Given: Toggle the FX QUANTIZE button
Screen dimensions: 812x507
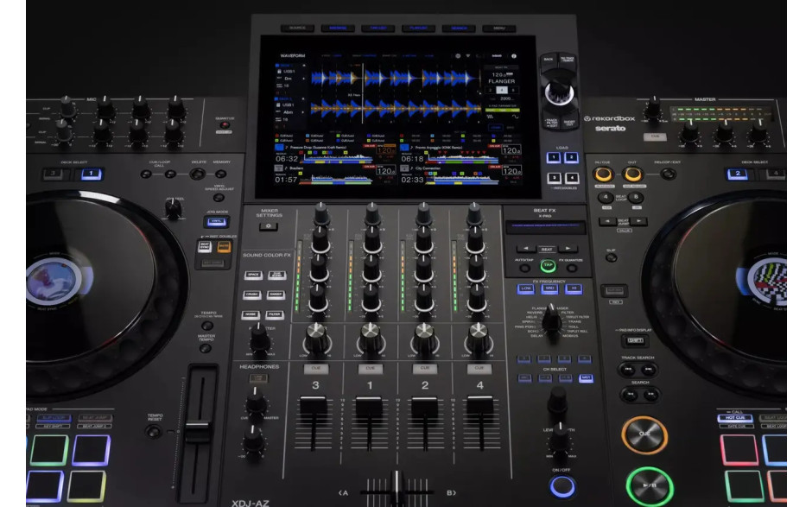Looking at the screenshot, I should (572, 269).
